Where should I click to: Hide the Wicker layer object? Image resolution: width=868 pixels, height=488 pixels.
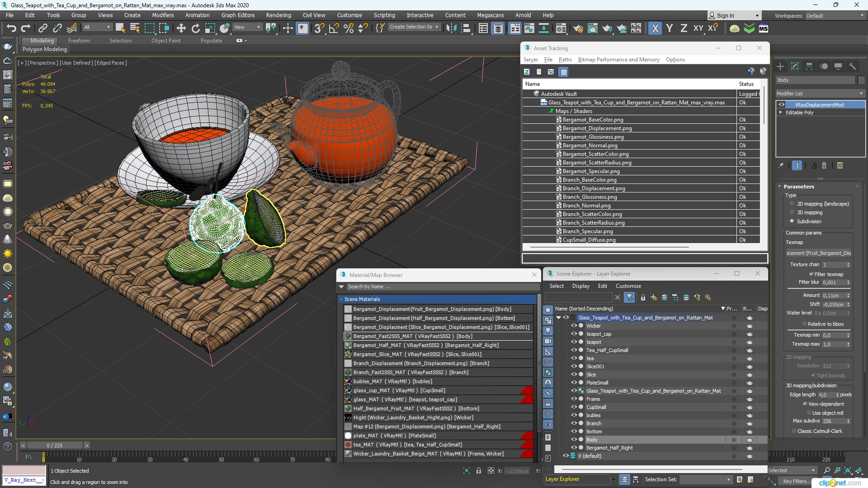pos(574,326)
